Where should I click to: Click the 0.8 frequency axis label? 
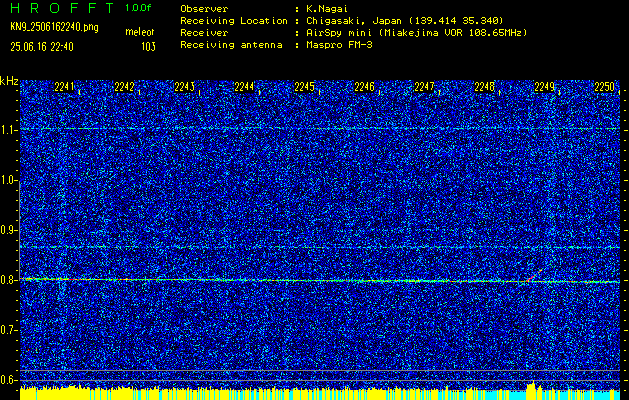coord(8,280)
